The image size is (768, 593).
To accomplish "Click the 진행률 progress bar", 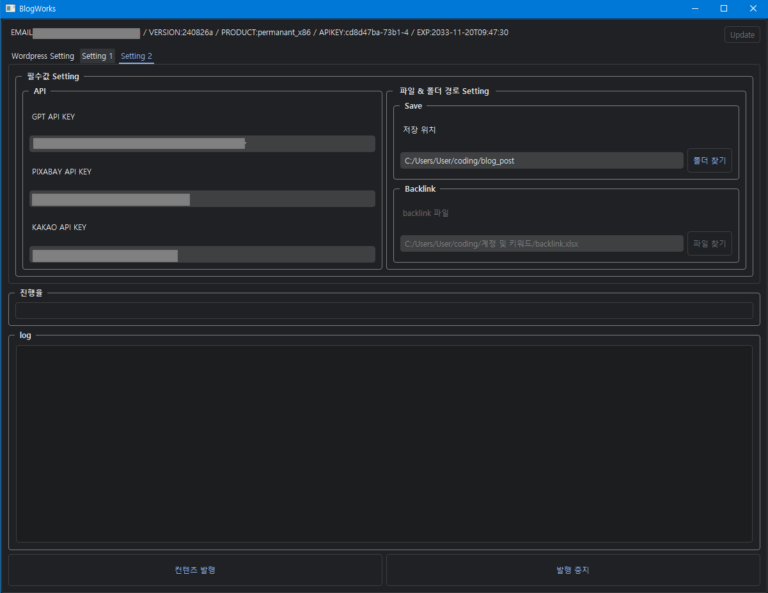I will tap(384, 310).
